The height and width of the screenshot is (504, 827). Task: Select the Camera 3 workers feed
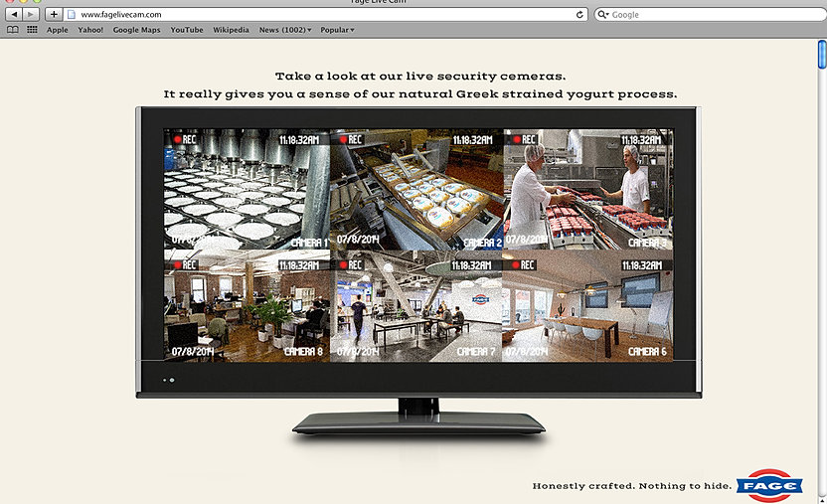pos(588,189)
